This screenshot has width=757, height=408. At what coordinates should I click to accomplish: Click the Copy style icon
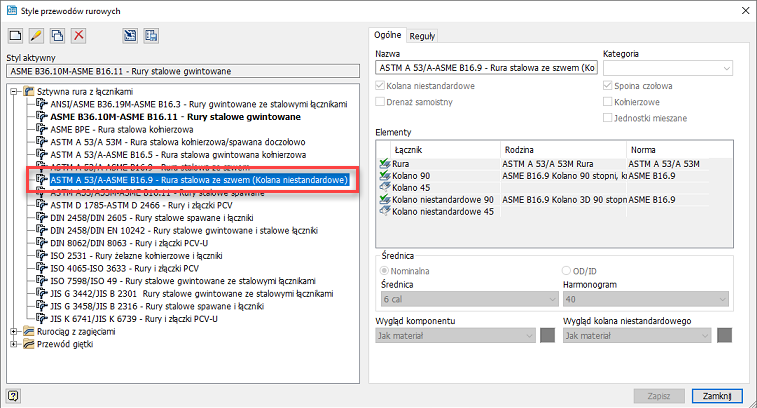coord(57,35)
